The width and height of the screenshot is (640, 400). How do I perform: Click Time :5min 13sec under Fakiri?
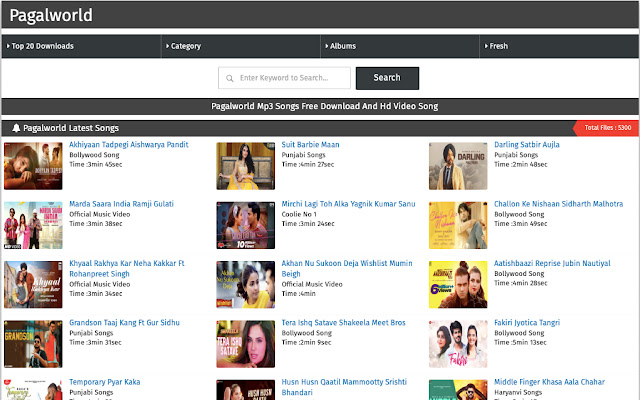520,342
